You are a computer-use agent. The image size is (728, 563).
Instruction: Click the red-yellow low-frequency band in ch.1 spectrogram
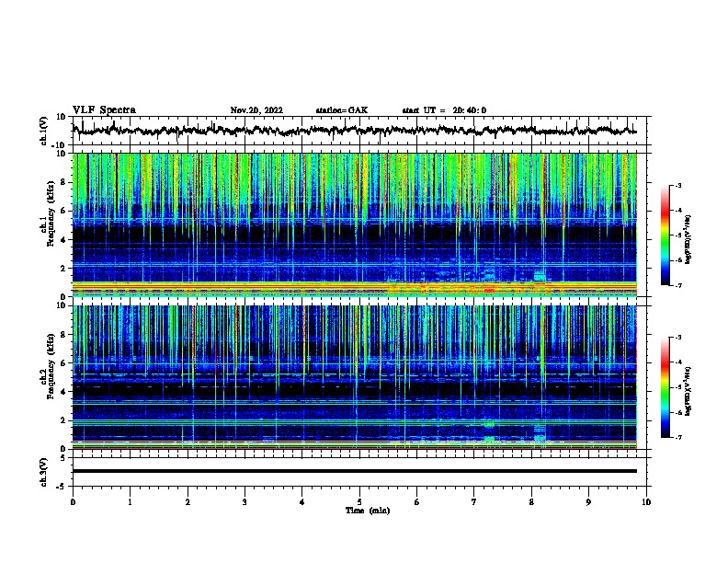click(355, 289)
